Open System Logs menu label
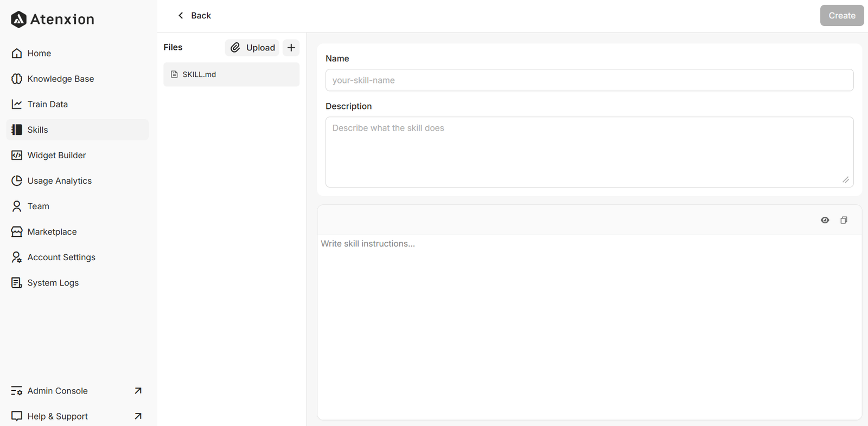The width and height of the screenshot is (868, 426). pos(53,282)
